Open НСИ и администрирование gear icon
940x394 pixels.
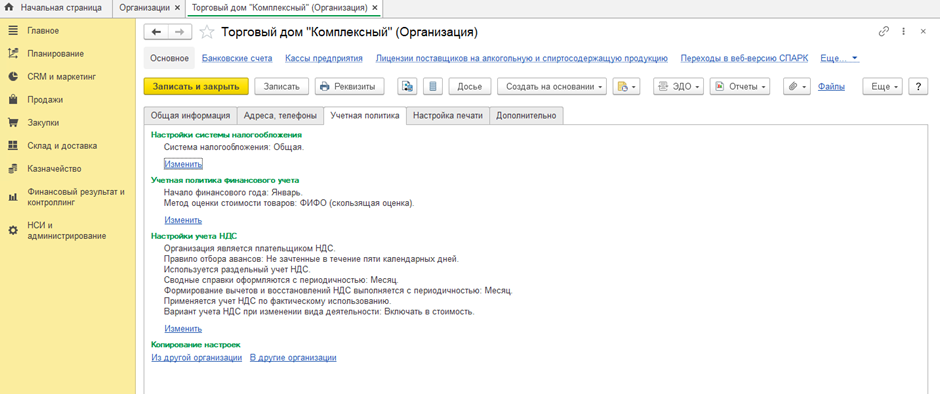tap(13, 230)
